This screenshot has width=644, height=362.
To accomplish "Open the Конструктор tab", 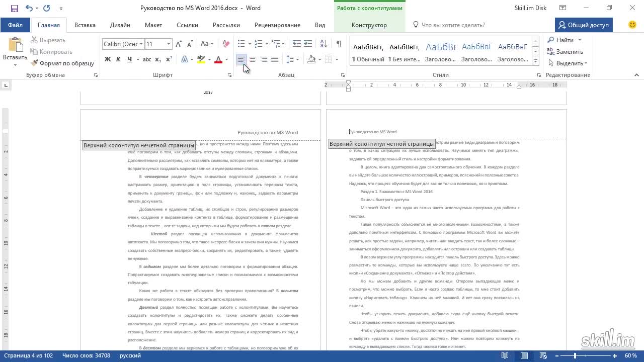I will [369, 25].
